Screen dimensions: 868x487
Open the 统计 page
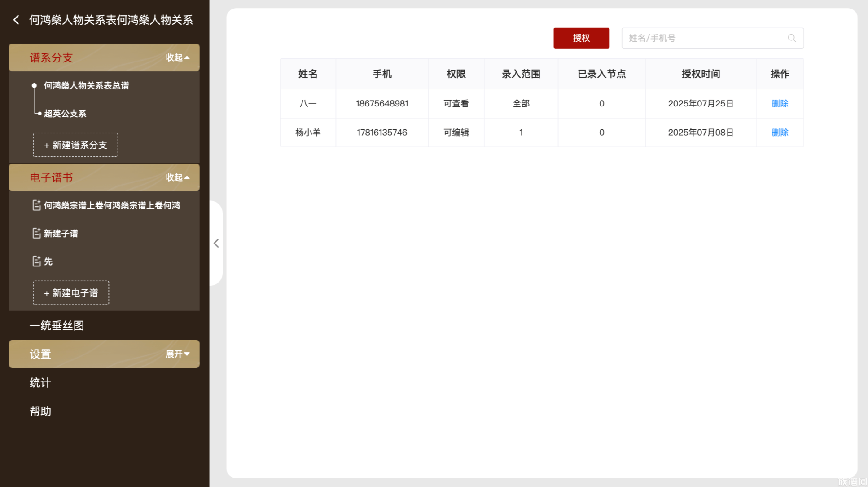(40, 383)
